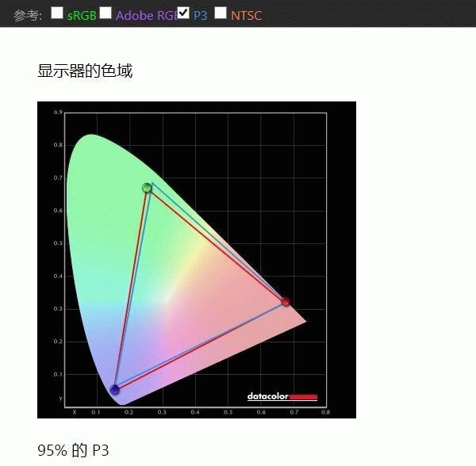Viewport: 476px width, 466px height.
Task: Select the blue primary marker on chart
Action: tap(115, 389)
